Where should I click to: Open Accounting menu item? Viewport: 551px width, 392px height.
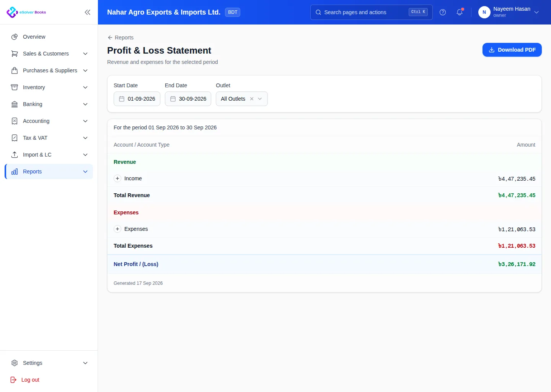click(x=49, y=121)
